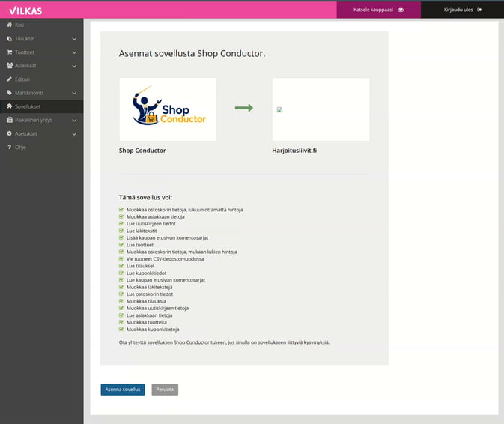The width and height of the screenshot is (504, 424).
Task: Click the text Muokkaa lakitekstejä
Action: 150,287
